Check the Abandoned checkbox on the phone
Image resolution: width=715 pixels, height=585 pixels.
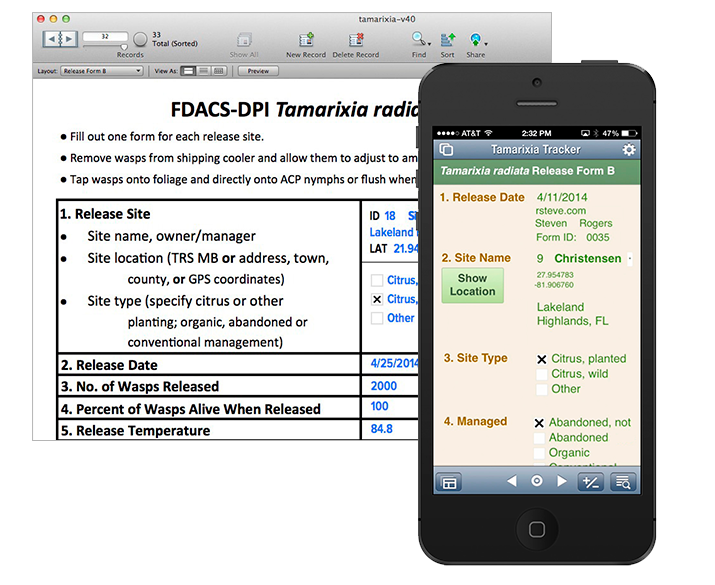539,438
